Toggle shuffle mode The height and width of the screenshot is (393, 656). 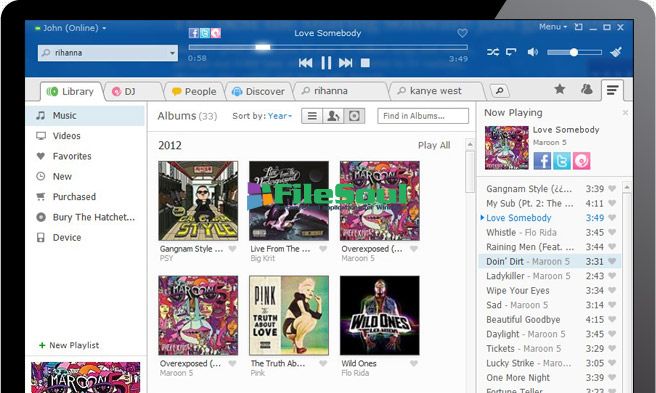(493, 52)
